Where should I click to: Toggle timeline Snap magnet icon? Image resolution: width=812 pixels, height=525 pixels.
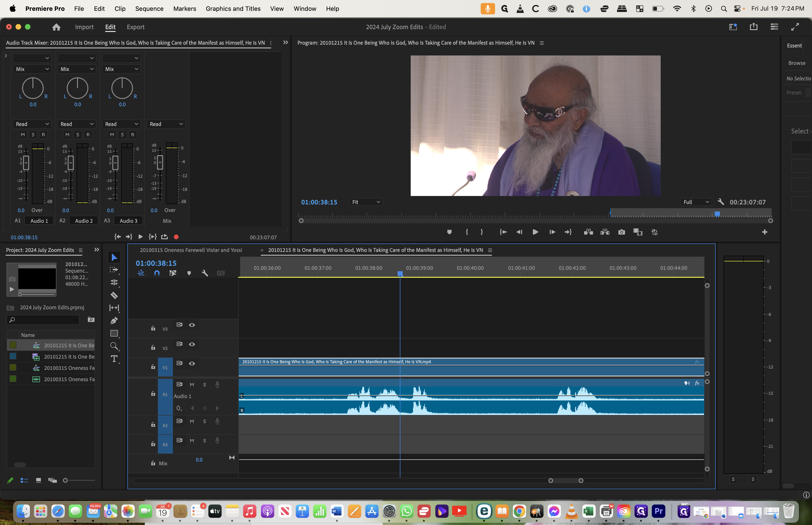tap(157, 273)
